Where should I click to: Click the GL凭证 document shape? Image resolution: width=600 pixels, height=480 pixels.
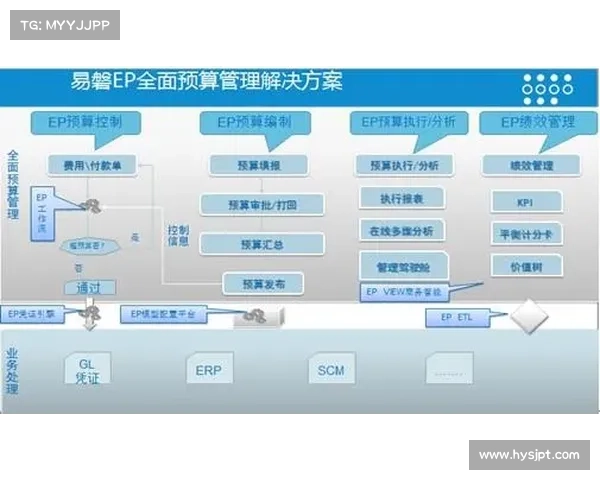[88, 368]
